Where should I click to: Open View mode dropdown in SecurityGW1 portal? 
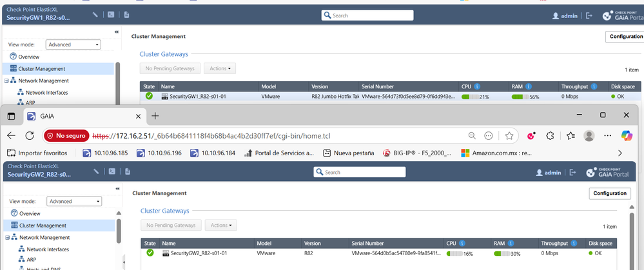click(73, 45)
